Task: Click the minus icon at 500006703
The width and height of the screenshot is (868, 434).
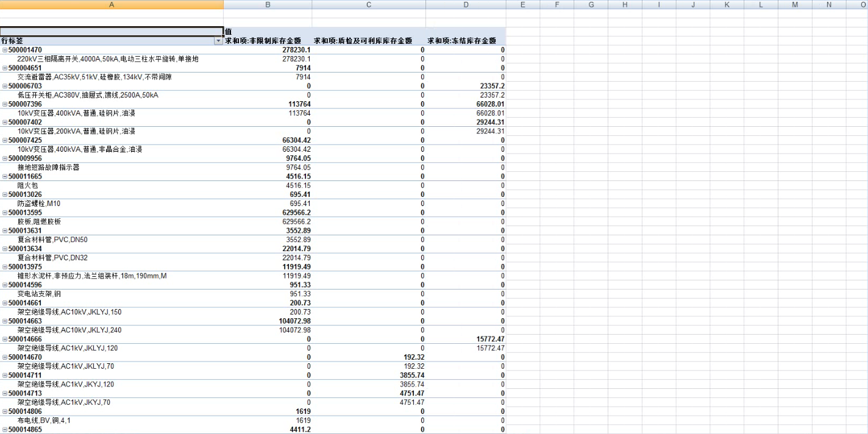Action: click(x=4, y=86)
